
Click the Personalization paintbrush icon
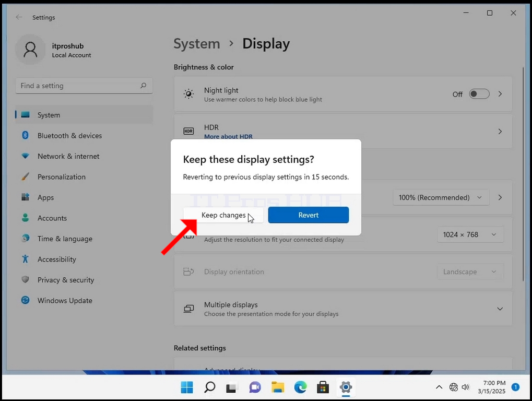pyautogui.click(x=25, y=176)
